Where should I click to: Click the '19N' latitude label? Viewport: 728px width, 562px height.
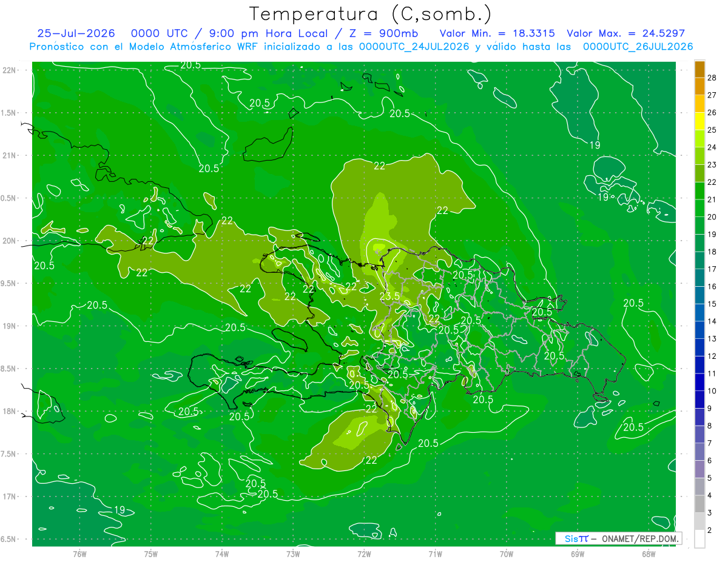tap(9, 326)
